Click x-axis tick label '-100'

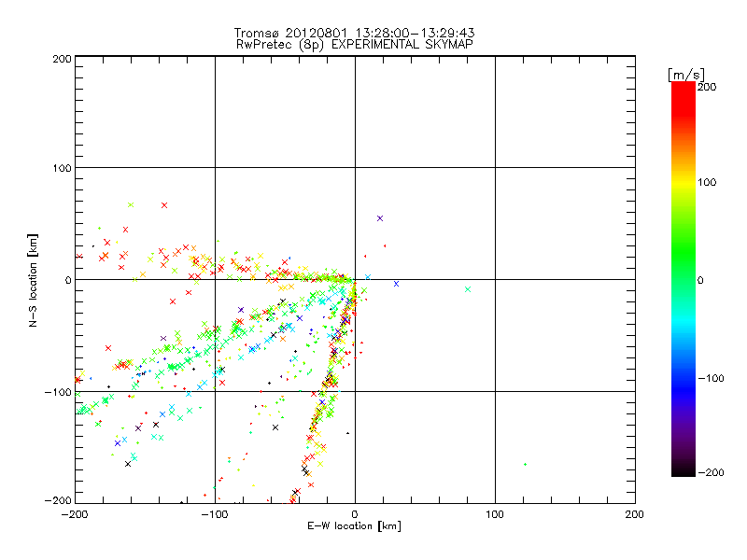click(215, 514)
